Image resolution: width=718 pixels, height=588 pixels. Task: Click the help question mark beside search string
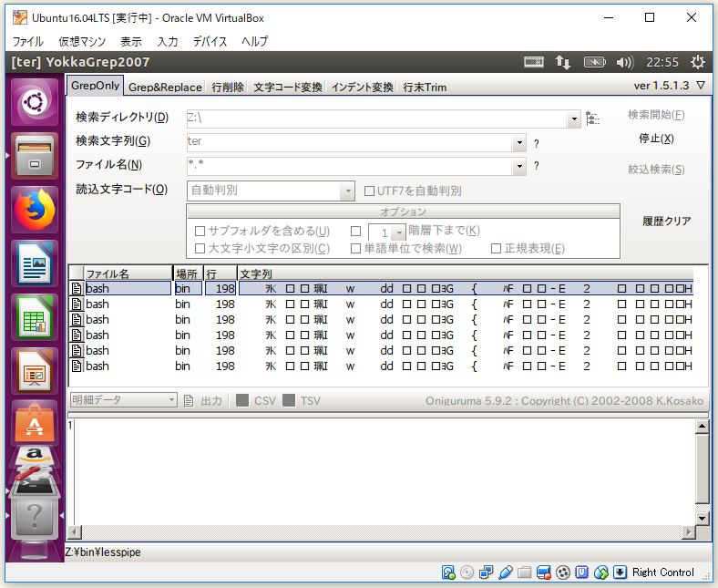point(536,143)
